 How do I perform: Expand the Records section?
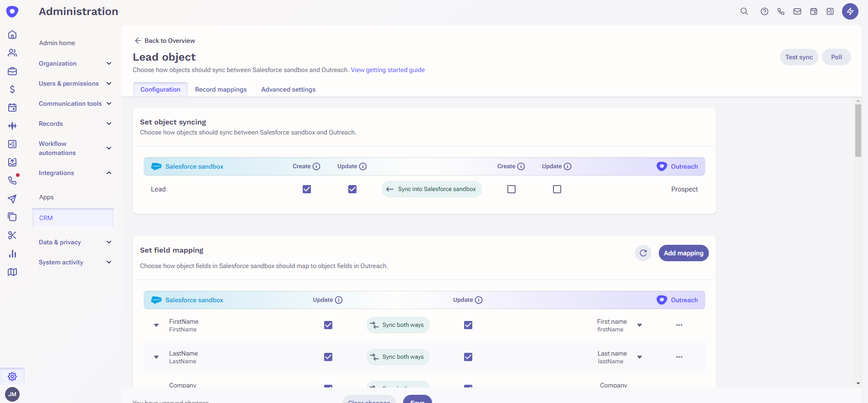tap(75, 124)
